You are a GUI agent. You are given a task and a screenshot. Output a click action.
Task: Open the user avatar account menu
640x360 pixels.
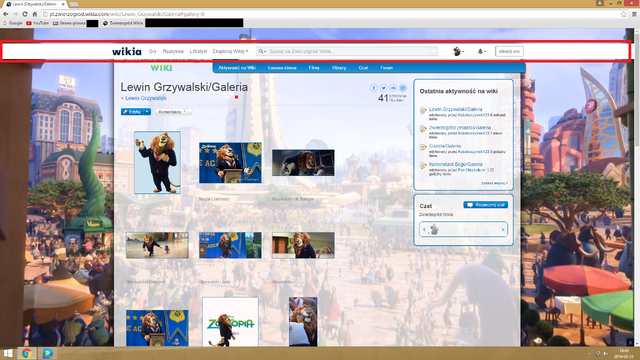pos(458,51)
